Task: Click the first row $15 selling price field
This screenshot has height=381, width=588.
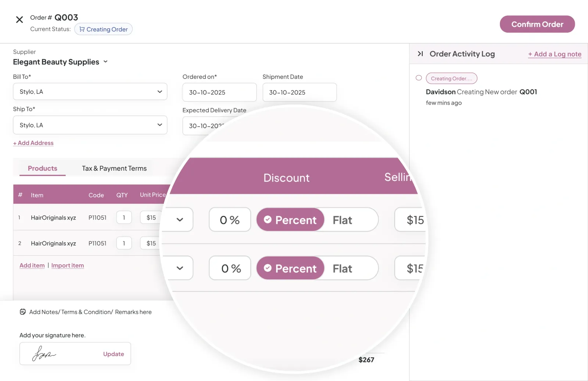Action: [411, 220]
